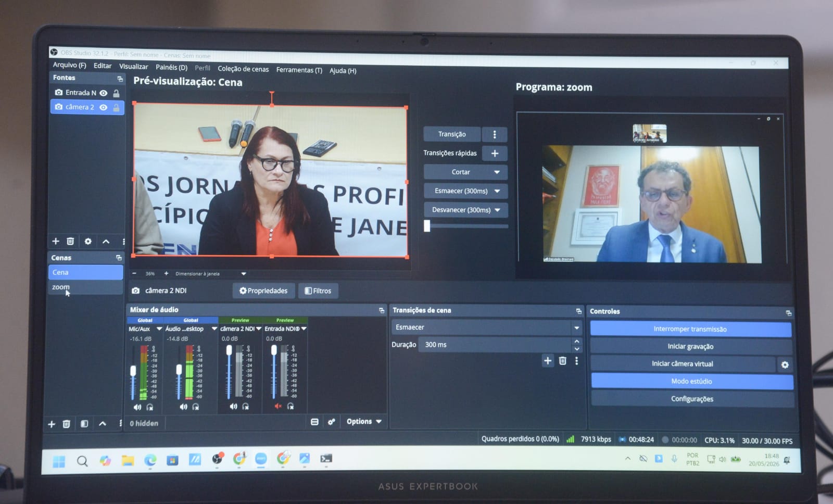The image size is (833, 504).
Task: Click Interromper transmissão
Action: tap(690, 329)
